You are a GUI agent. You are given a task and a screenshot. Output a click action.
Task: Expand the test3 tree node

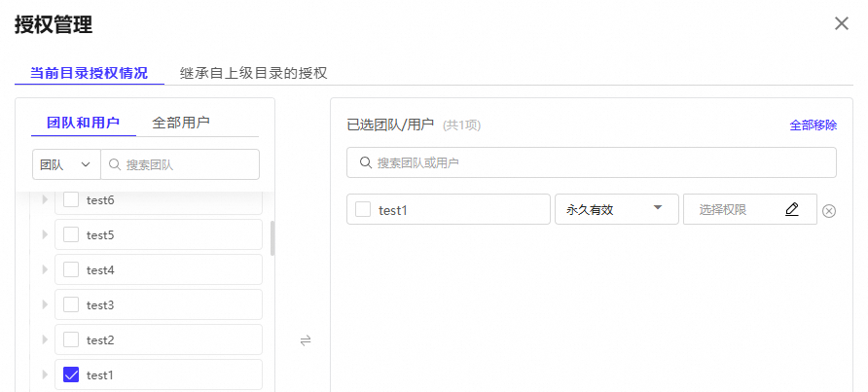coord(46,304)
